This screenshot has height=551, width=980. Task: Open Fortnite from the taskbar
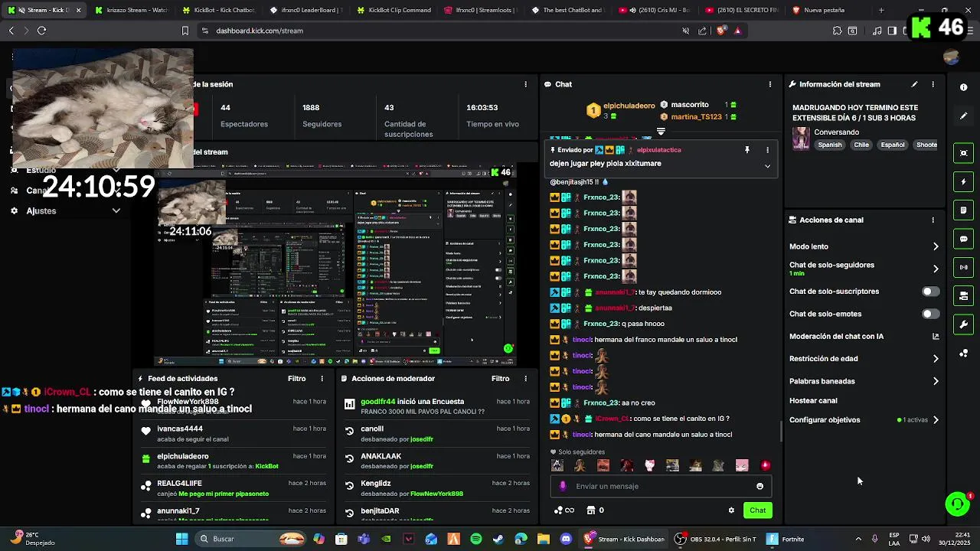tap(786, 539)
